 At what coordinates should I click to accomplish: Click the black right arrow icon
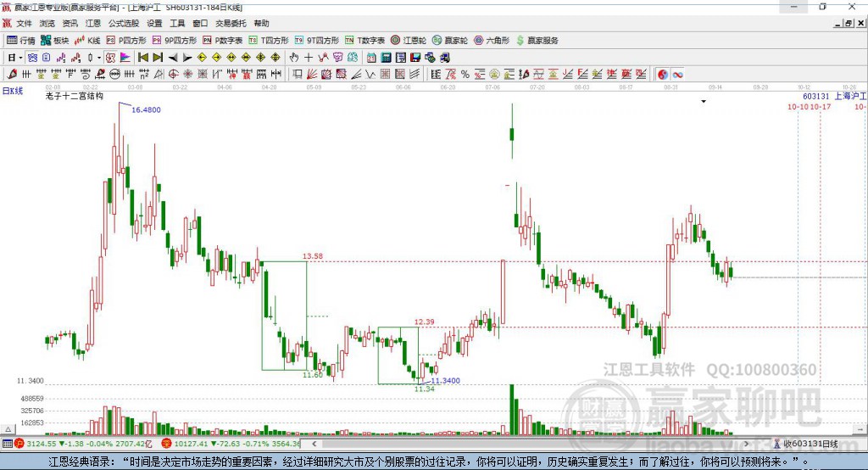pyautogui.click(x=187, y=58)
